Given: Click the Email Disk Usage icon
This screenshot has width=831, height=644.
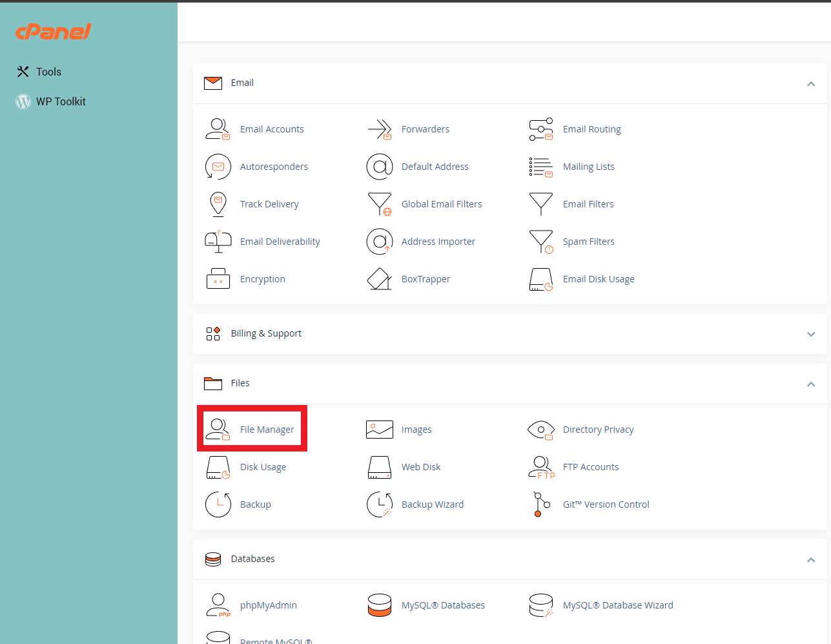Looking at the screenshot, I should coord(541,280).
